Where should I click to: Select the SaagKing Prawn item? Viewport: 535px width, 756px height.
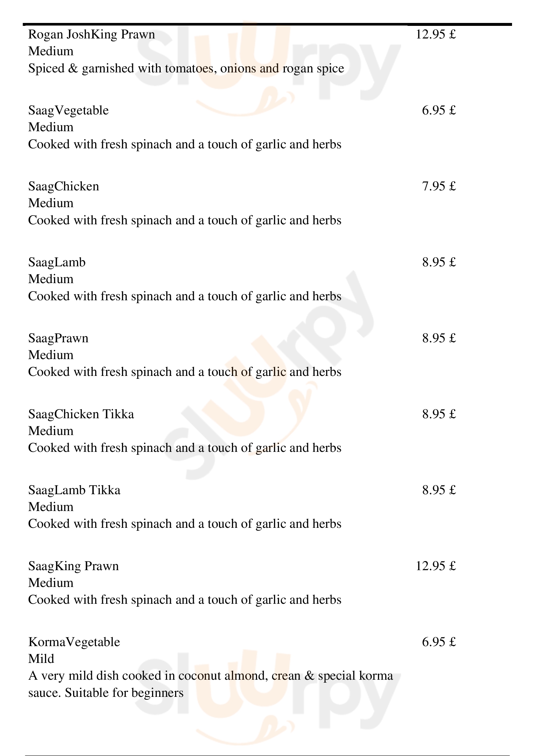73,566
